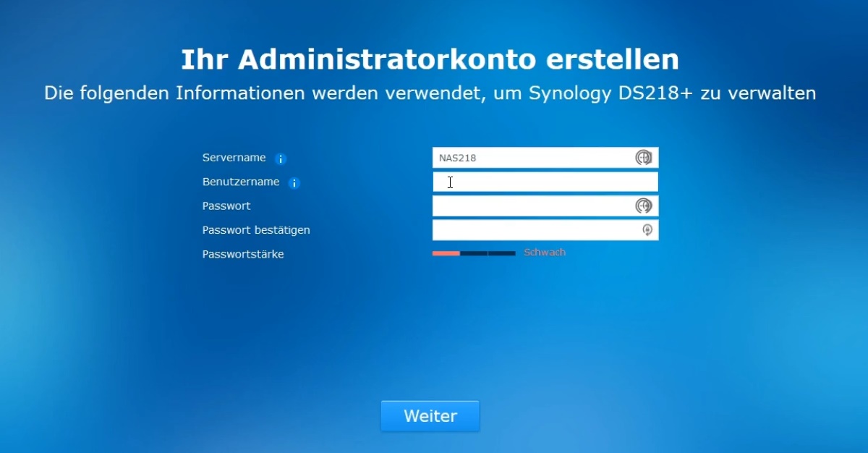Click the 'Ihr Administratorkonto erstellen' heading

coord(430,59)
